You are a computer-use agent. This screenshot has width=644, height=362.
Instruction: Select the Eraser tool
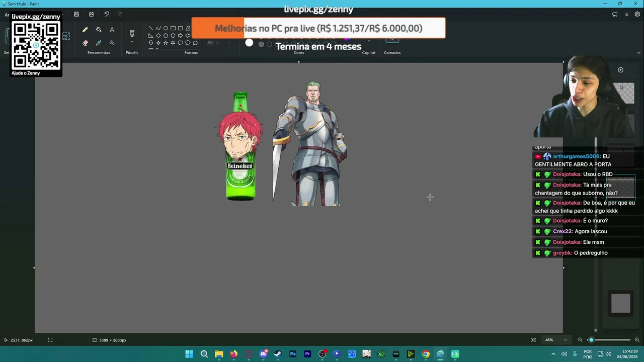coord(85,43)
